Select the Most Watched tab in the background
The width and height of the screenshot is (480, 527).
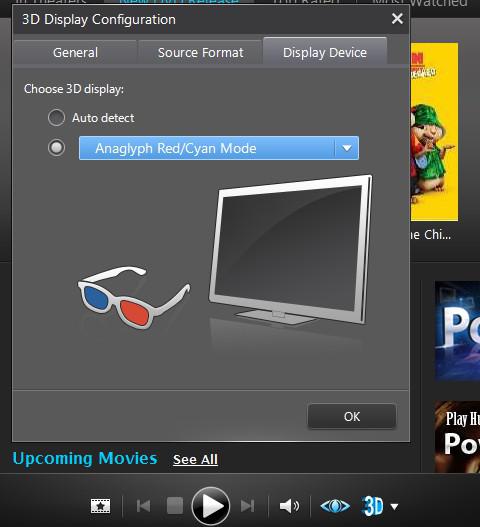(x=419, y=3)
